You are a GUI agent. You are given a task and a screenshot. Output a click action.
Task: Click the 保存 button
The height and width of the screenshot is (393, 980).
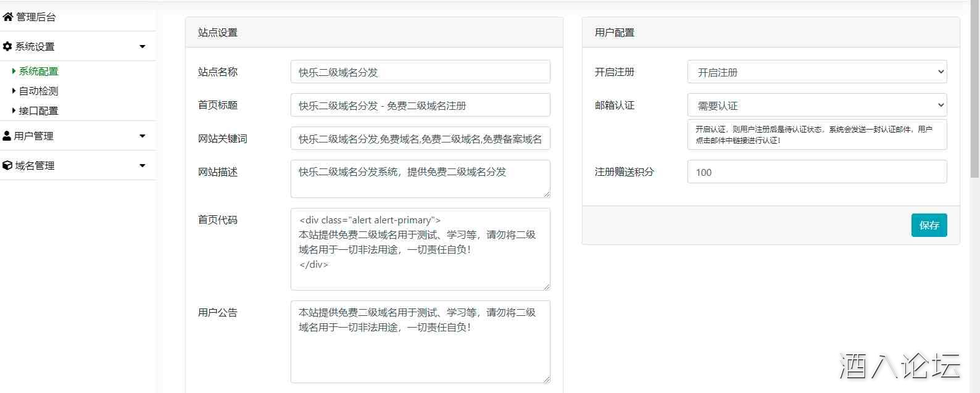click(929, 225)
